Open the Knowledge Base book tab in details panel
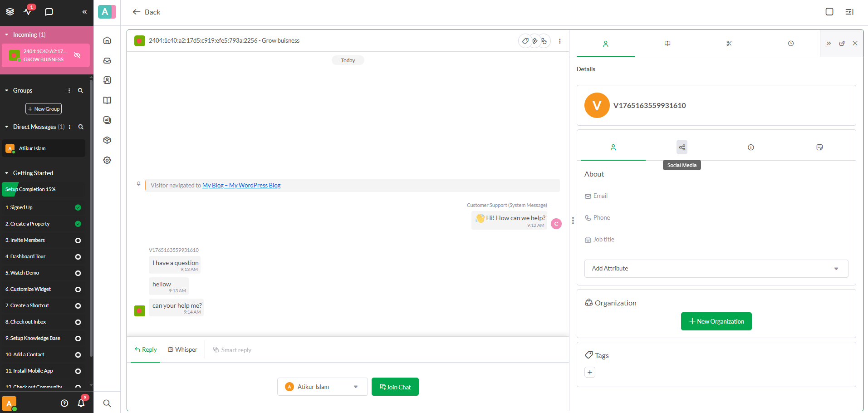Image resolution: width=868 pixels, height=413 pixels. pos(667,44)
